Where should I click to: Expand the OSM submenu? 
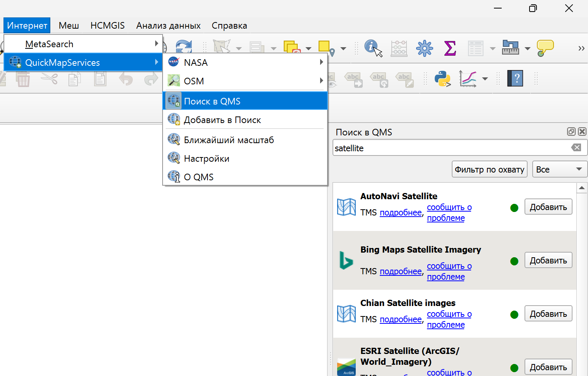point(245,81)
